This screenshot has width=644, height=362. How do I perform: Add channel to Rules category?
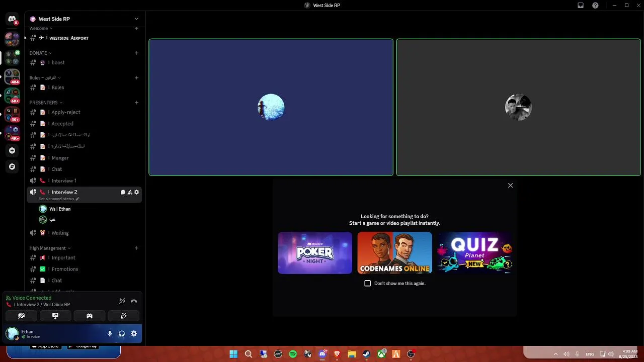[136, 77]
